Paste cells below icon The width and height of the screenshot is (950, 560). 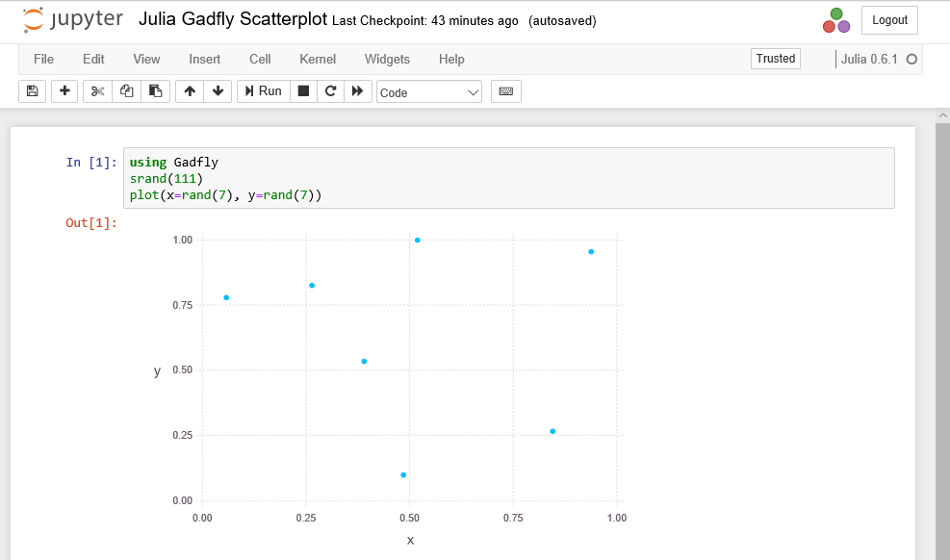[156, 91]
